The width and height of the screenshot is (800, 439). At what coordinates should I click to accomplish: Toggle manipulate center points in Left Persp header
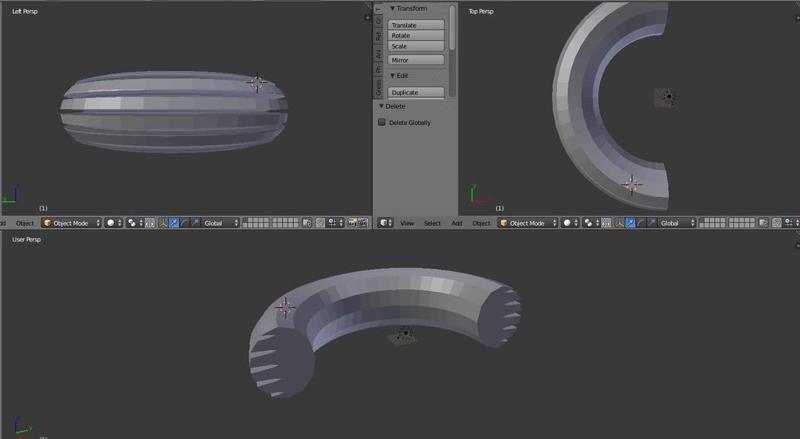[150, 223]
